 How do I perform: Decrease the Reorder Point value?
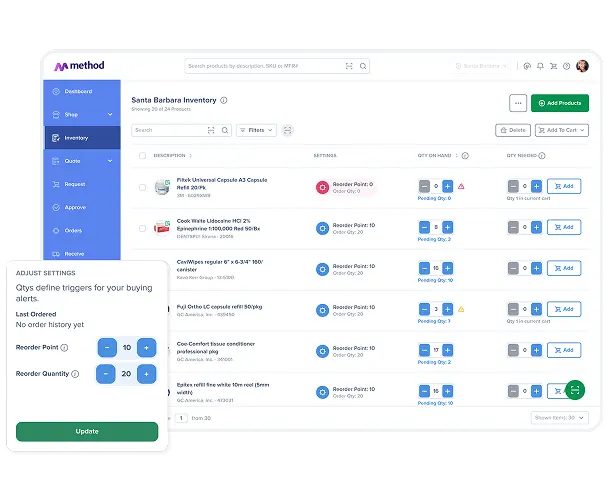pyautogui.click(x=107, y=348)
